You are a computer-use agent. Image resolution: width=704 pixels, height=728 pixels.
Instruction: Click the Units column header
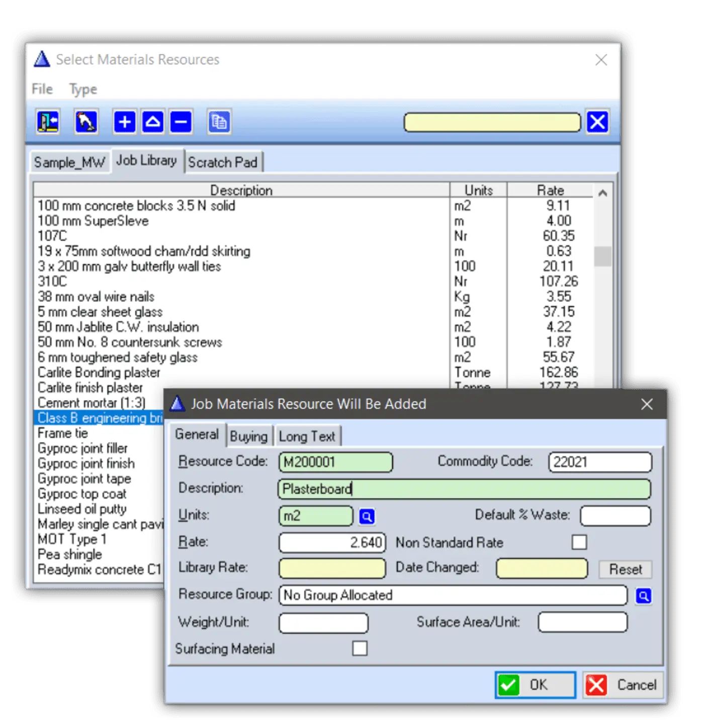point(478,190)
